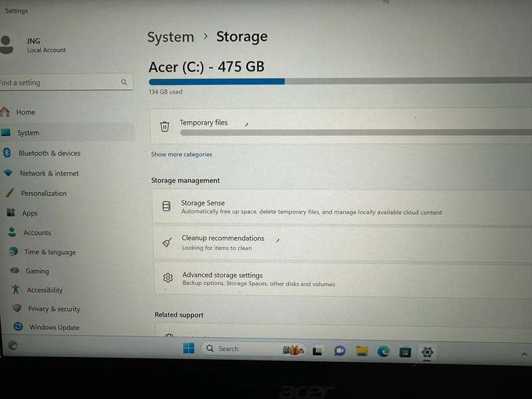This screenshot has width=532, height=399.
Task: Open Temporary files category
Action: point(341,126)
